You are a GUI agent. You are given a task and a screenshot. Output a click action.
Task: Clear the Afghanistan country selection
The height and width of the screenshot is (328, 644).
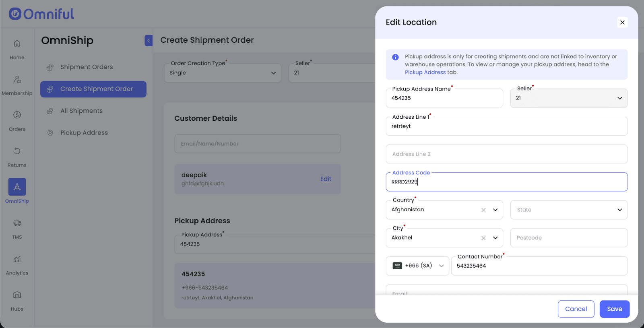483,210
